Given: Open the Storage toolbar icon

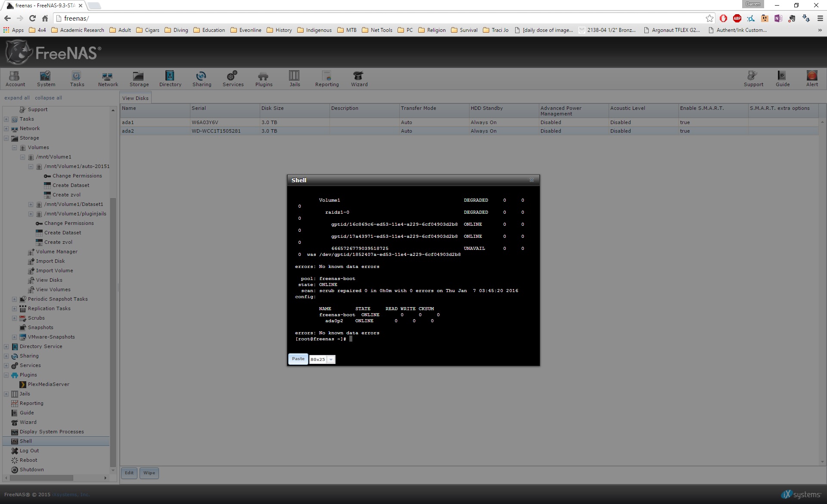Looking at the screenshot, I should tap(139, 79).
